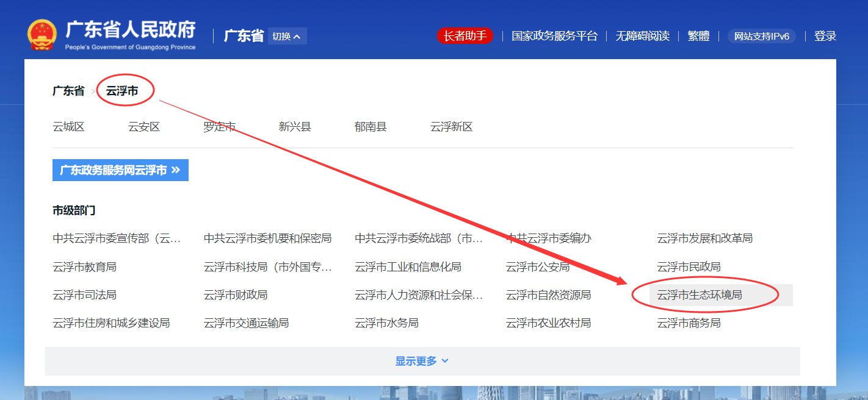Select 云浮市 in the breadcrumb
This screenshot has height=400, width=868.
click(122, 91)
